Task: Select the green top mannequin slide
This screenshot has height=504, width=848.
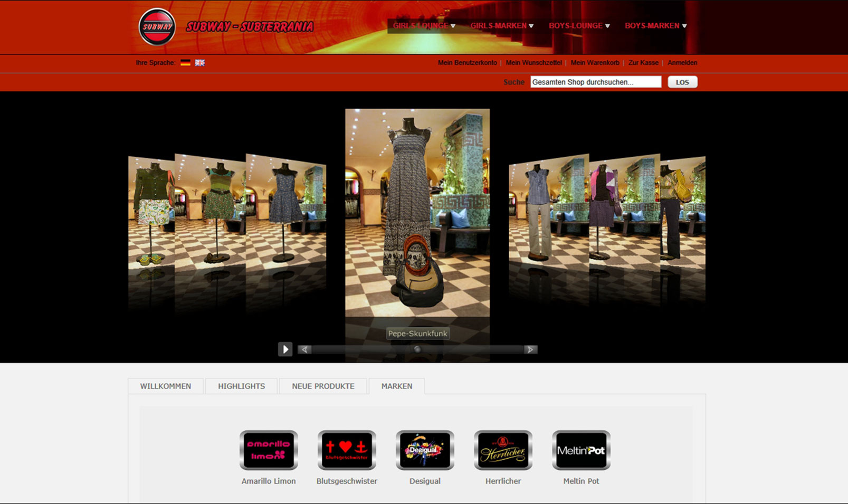Action: coord(210,214)
